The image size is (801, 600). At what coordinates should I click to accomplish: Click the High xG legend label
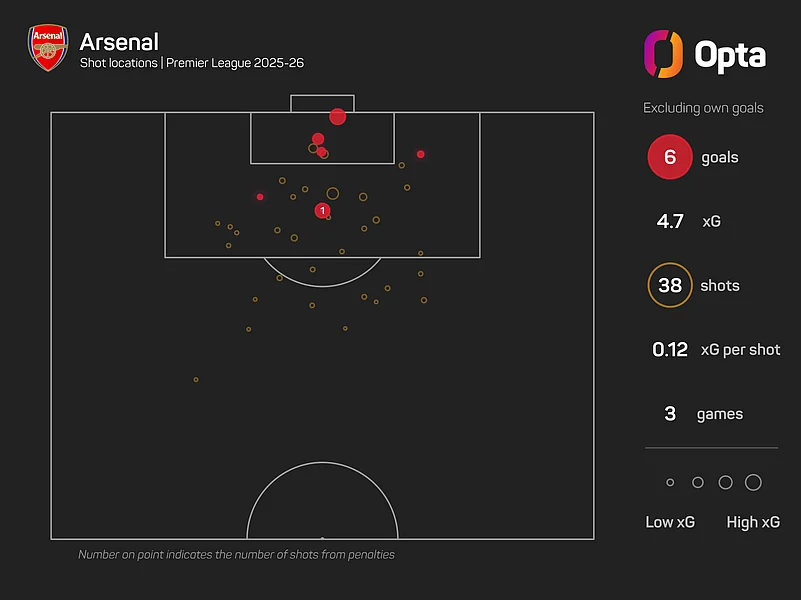753,522
